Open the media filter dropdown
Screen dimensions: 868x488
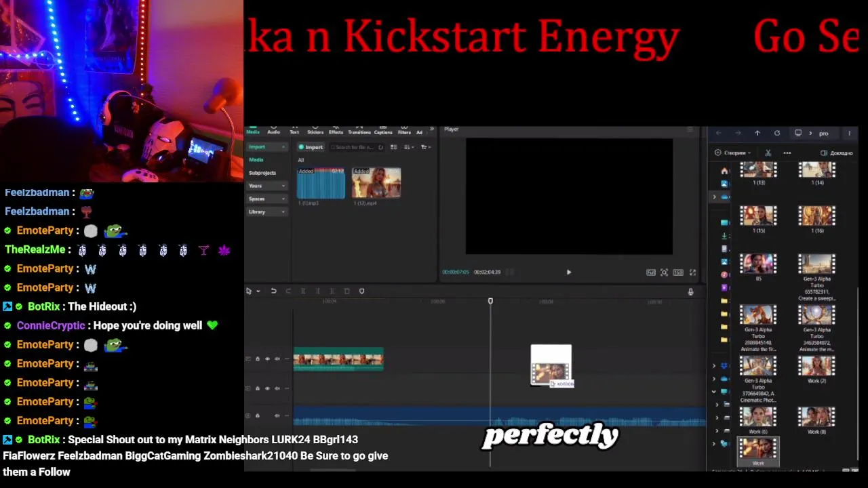pyautogui.click(x=426, y=147)
